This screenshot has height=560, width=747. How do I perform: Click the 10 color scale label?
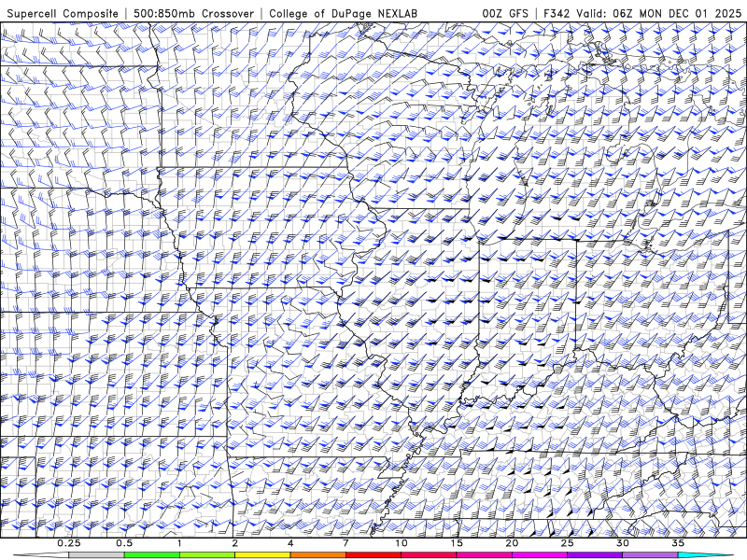pos(402,543)
